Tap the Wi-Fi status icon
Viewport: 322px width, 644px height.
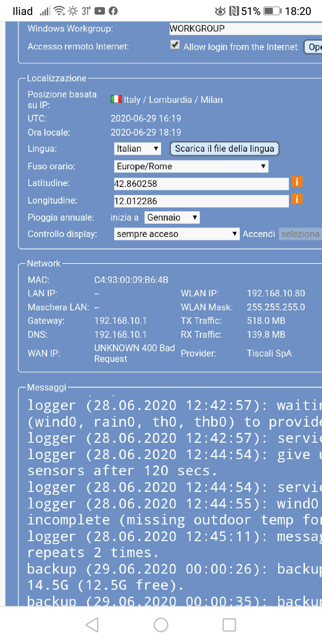point(59,11)
